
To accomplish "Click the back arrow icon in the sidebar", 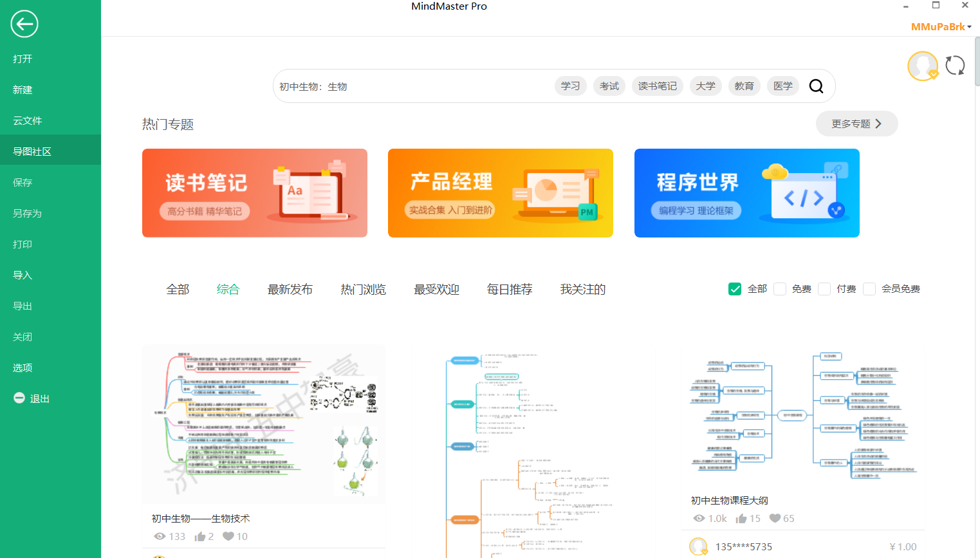I will coord(24,24).
